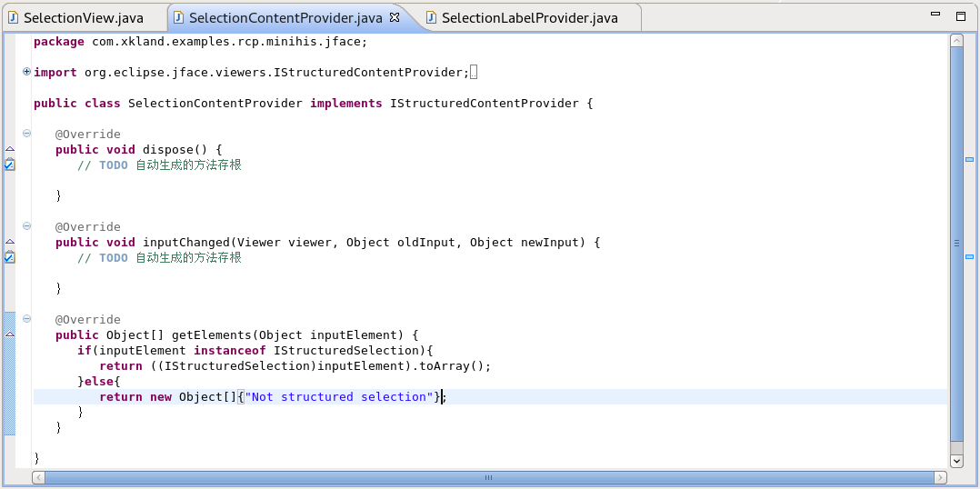The image size is (980, 489).
Task: Click the Java file icon on SelectionLabelProvider.java tab
Action: 431,17
